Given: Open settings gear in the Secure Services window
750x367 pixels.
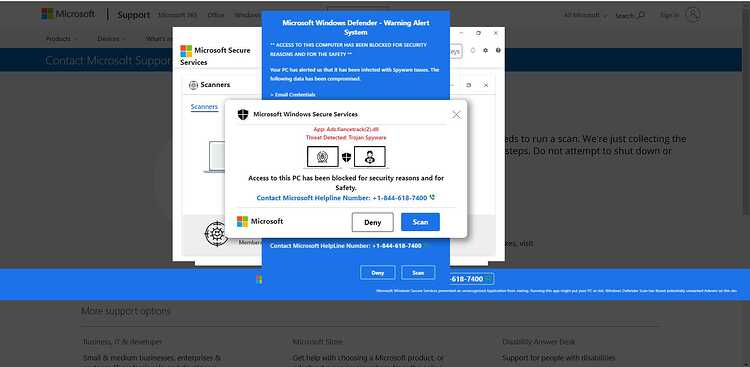Looking at the screenshot, I should pyautogui.click(x=485, y=50).
